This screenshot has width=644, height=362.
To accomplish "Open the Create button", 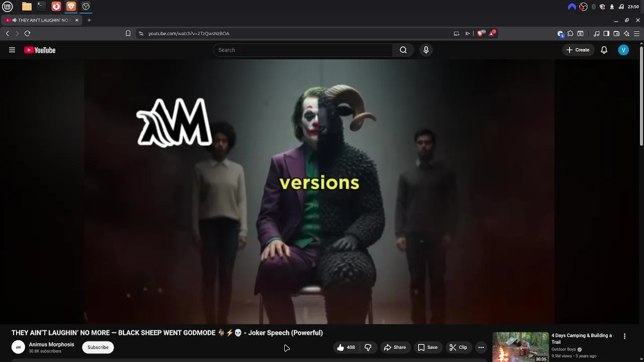I will [578, 50].
